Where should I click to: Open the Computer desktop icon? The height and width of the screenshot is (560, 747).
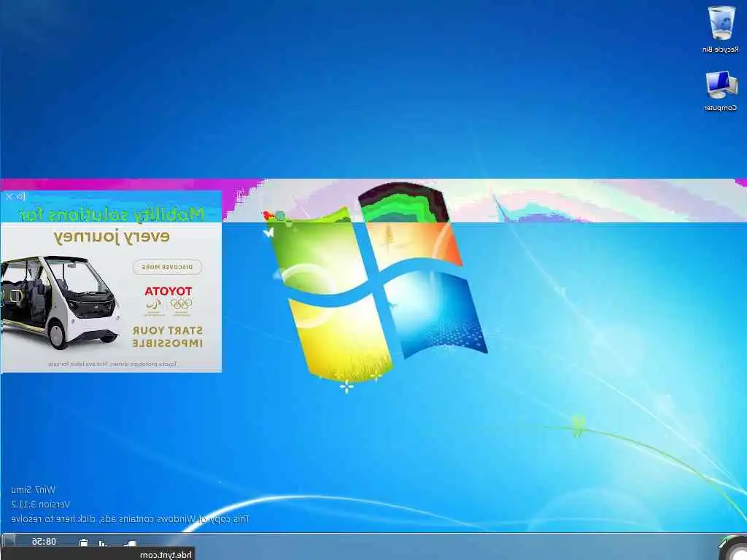[x=721, y=91]
